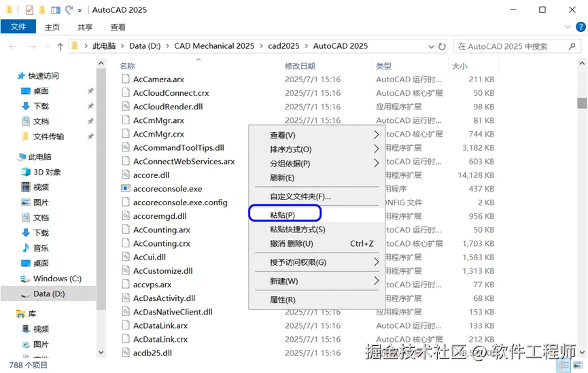Switch to the 查看 ribbon tab
Viewport: 588px width, 373px height.
point(118,27)
